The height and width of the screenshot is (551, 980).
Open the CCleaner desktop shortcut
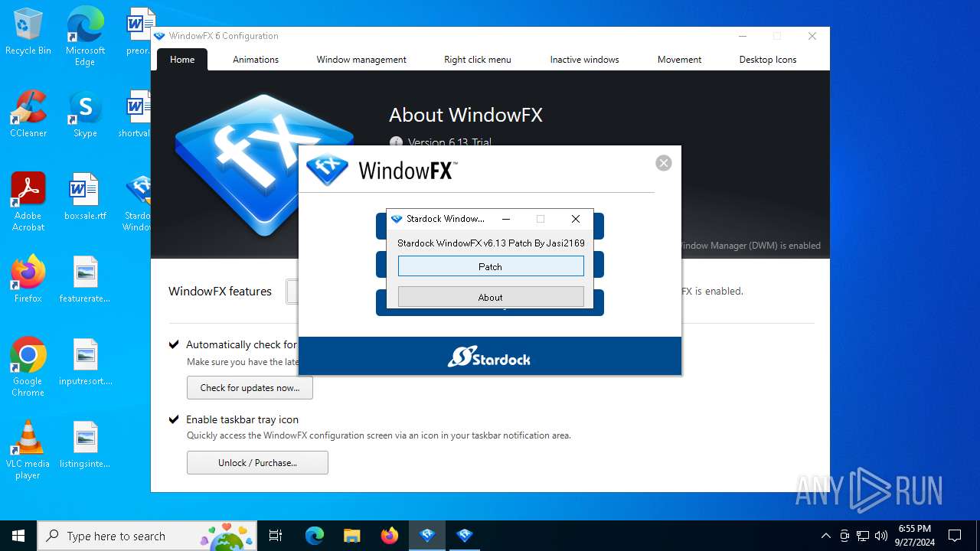pos(28,114)
